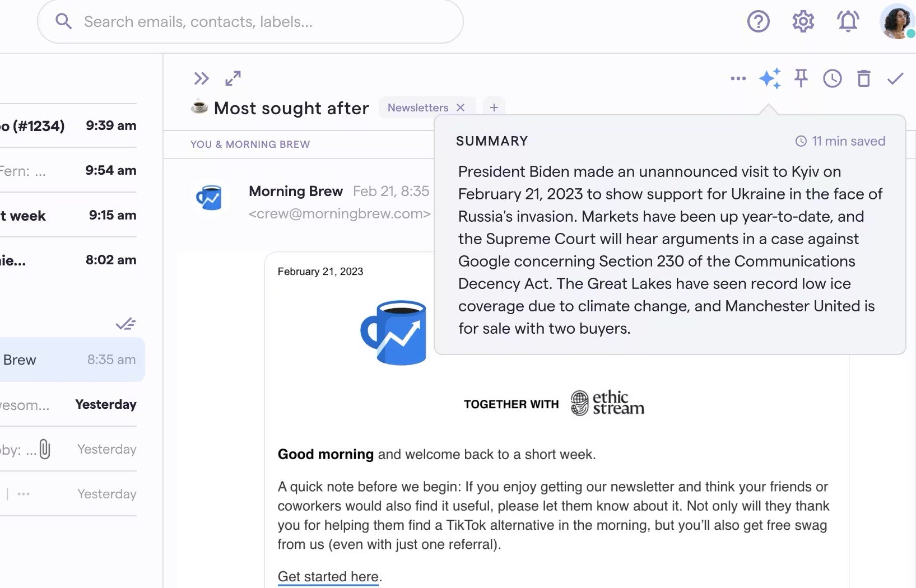The image size is (916, 588).
Task: Click the Morning Brew sender name
Action: click(x=296, y=192)
